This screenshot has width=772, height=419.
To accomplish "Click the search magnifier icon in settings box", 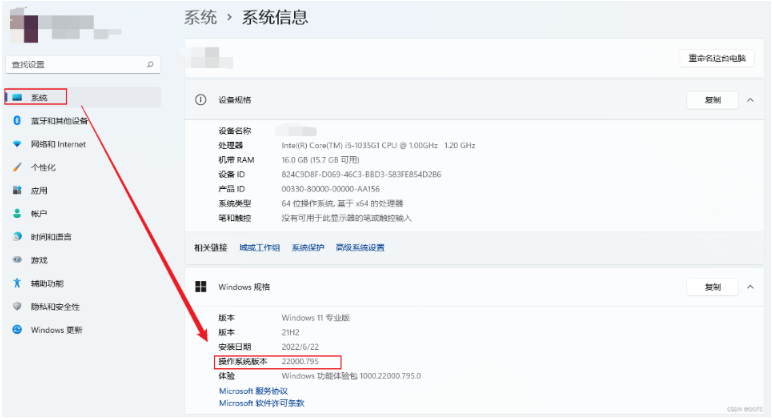I will coord(150,64).
